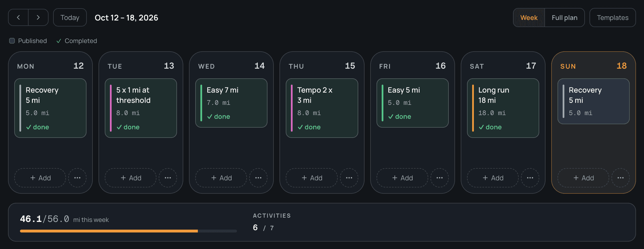Add activity on Thursday 15
644x249 pixels.
[312, 178]
